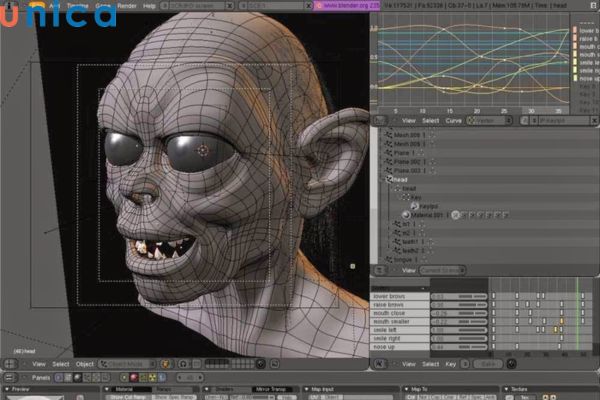Screen dimensions: 600x400
Task: Click the render this window icon
Action: tap(274, 364)
